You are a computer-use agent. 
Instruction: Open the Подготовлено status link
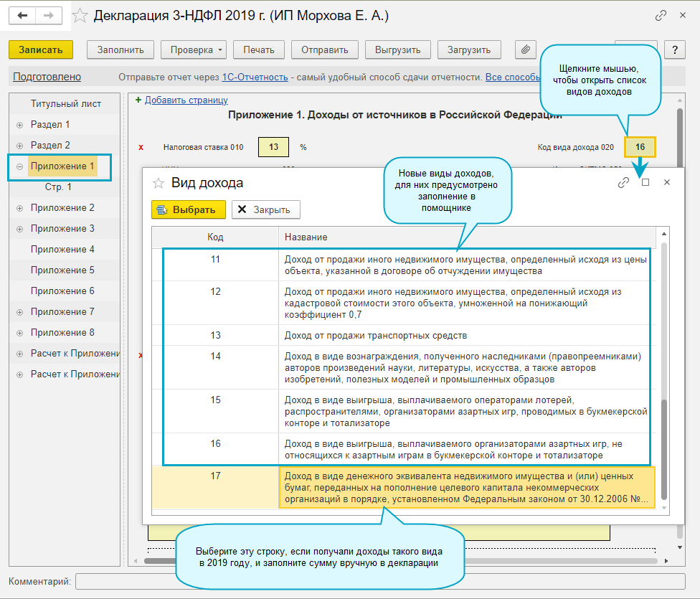[47, 77]
